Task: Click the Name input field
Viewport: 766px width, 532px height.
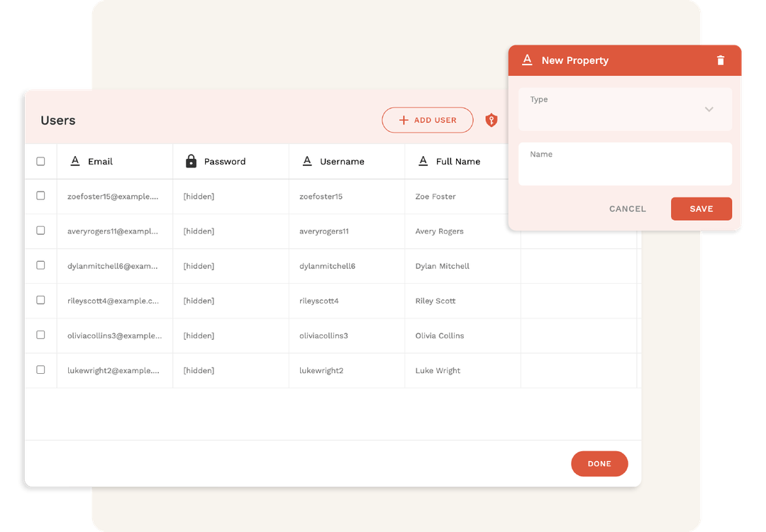Action: (x=625, y=164)
